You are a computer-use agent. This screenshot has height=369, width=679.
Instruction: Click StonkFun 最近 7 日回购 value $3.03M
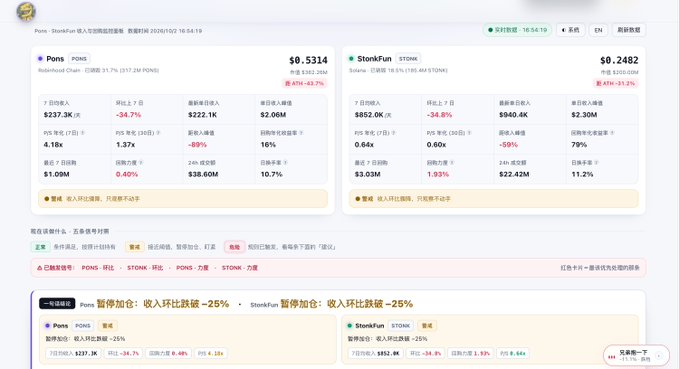pos(367,174)
